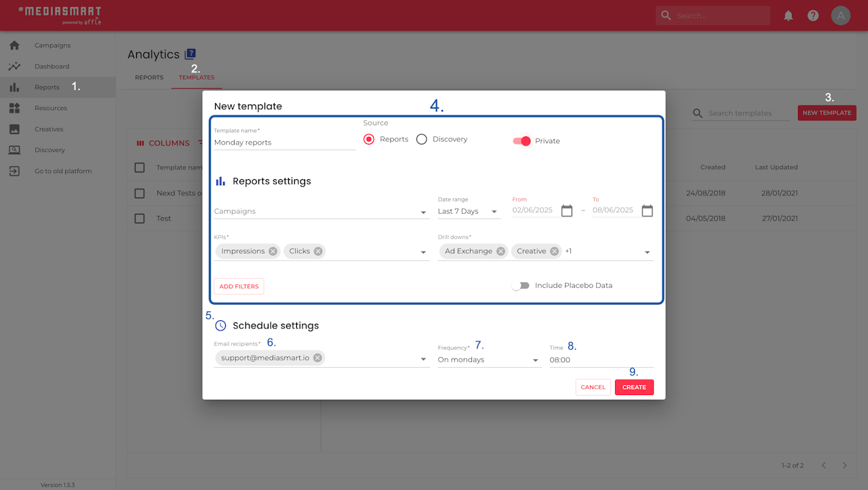This screenshot has width=868, height=490.
Task: Open the notifications bell icon
Action: click(788, 16)
